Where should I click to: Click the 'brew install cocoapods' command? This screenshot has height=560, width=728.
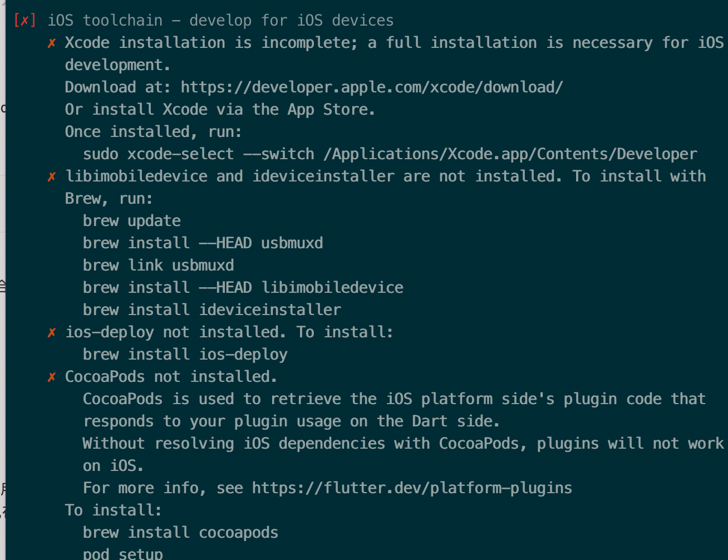[181, 533]
